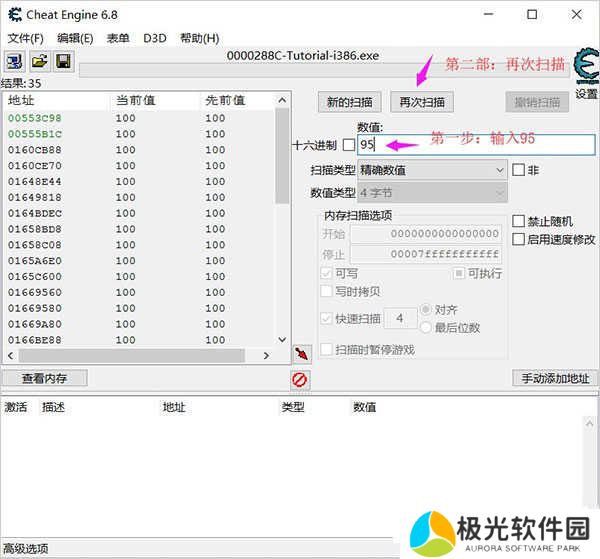
Task: Select the 对齐 radio button
Action: pyautogui.click(x=426, y=309)
